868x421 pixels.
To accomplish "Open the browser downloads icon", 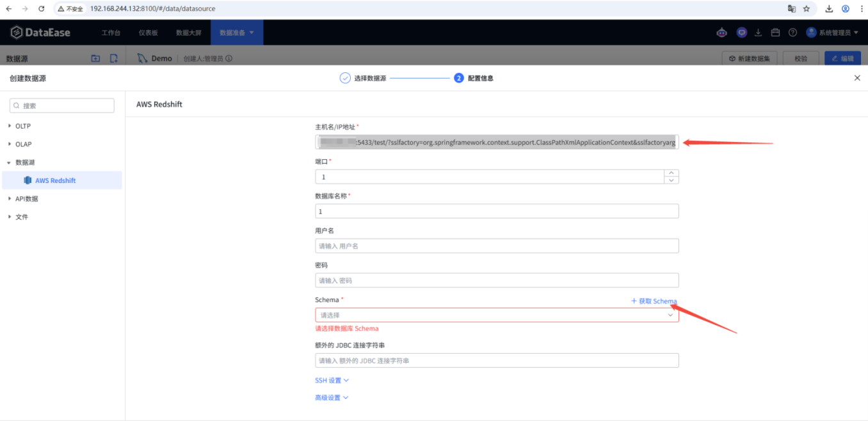I will [830, 9].
